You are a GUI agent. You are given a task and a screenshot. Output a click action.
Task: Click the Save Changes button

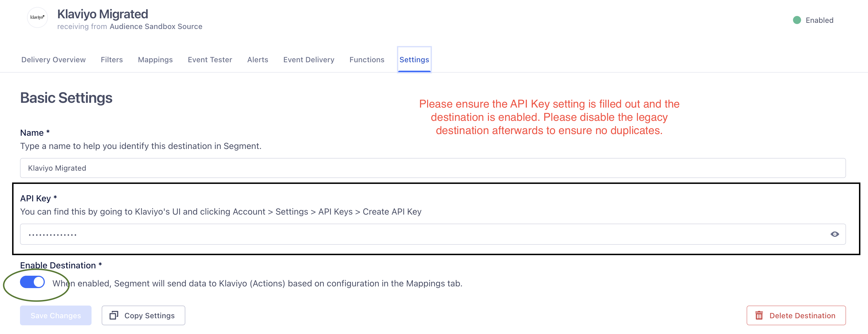coord(55,315)
